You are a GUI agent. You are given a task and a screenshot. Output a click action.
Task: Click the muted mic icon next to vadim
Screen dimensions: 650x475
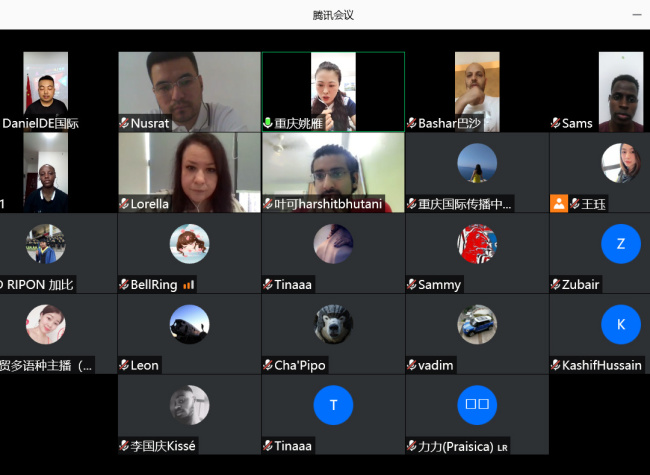pyautogui.click(x=411, y=365)
